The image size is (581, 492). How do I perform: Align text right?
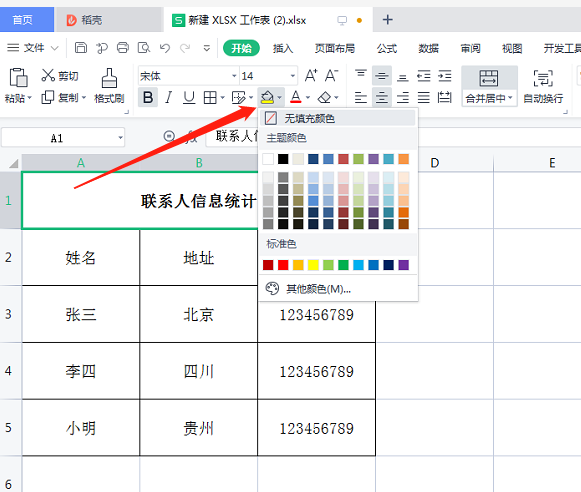(403, 97)
